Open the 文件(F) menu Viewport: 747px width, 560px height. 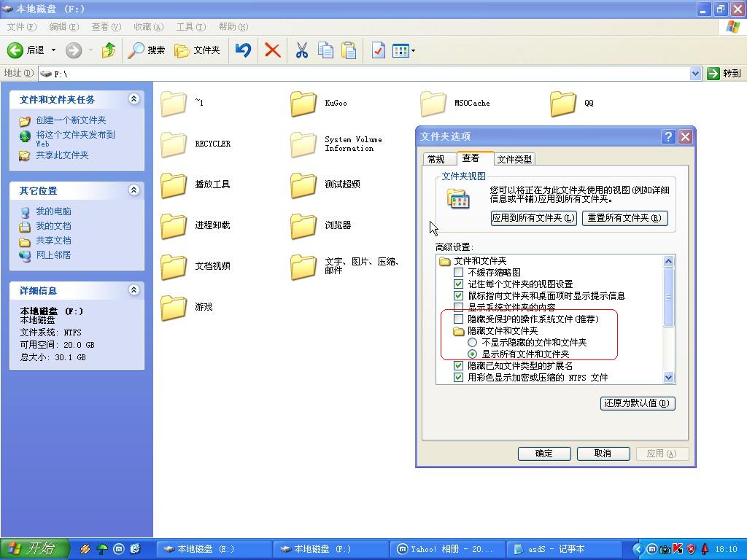[x=21, y=27]
